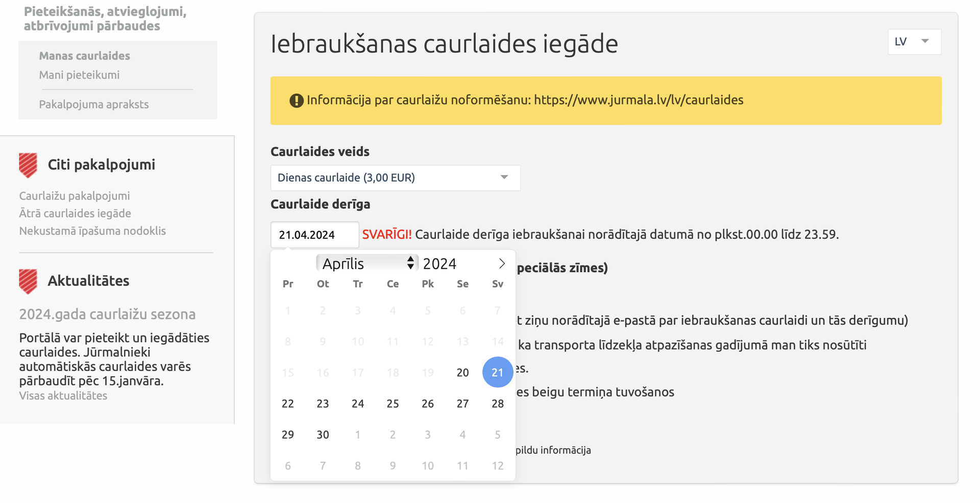Click Visas aktualitātes link
980x503 pixels.
click(x=63, y=396)
